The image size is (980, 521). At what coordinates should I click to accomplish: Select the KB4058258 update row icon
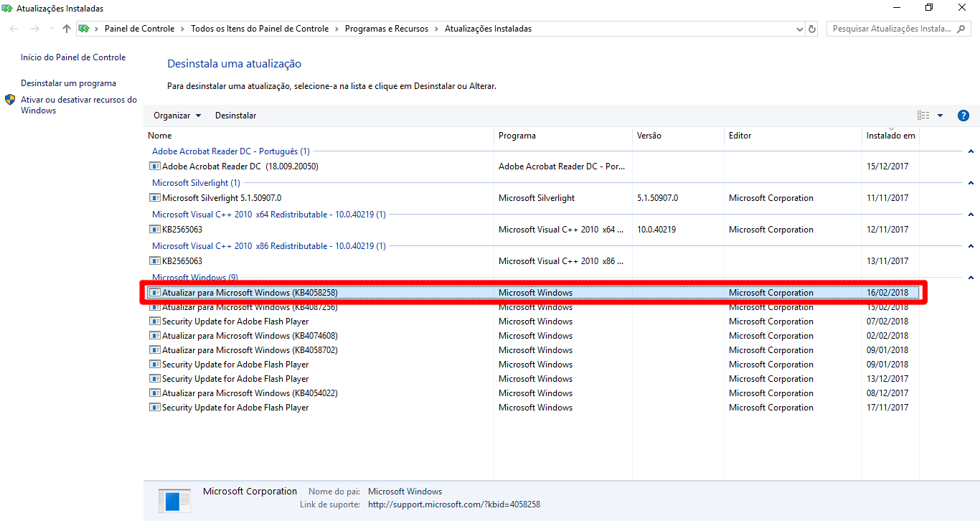[x=154, y=293]
